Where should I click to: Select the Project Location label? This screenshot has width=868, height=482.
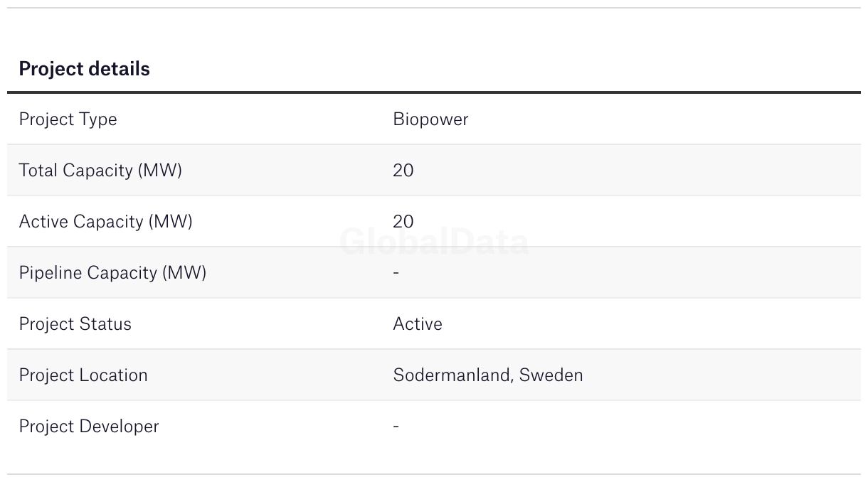point(83,375)
